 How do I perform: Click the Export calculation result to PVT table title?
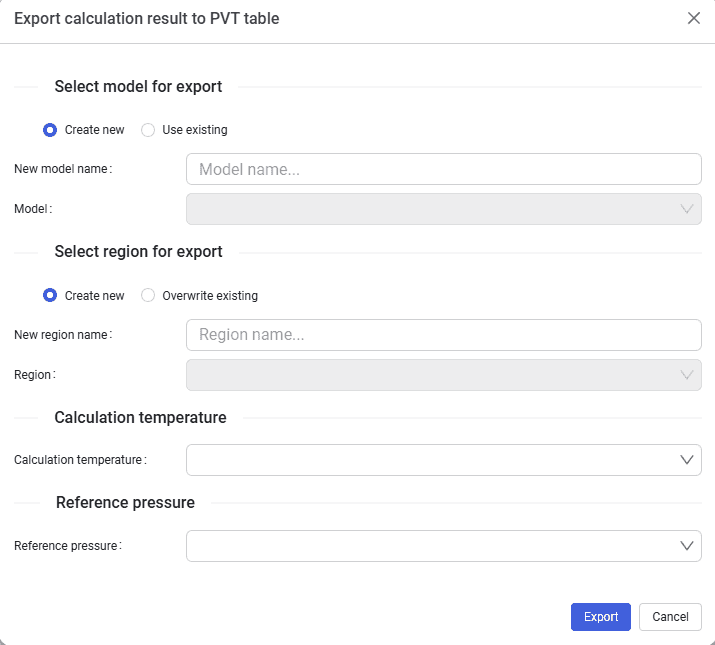point(146,19)
